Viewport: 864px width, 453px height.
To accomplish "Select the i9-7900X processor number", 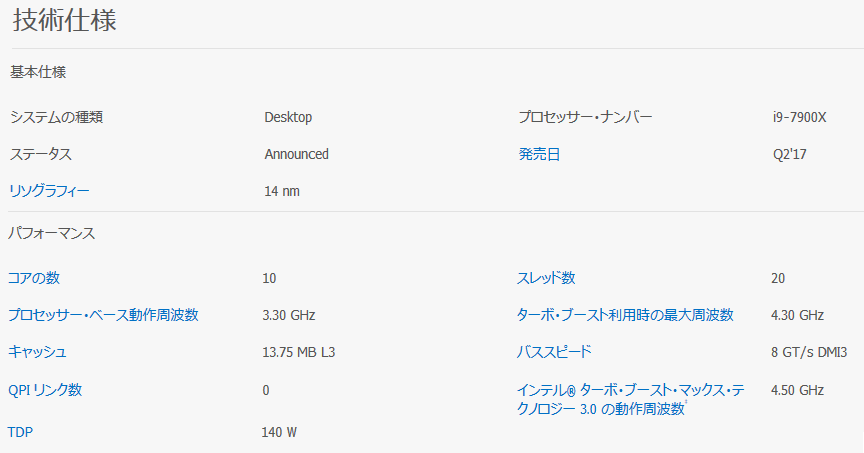I will 800,117.
